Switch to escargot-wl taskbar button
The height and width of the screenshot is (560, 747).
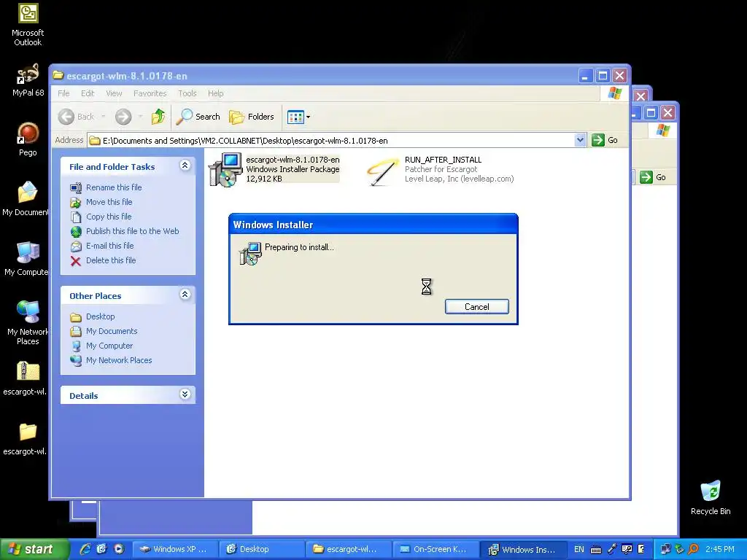click(x=348, y=549)
